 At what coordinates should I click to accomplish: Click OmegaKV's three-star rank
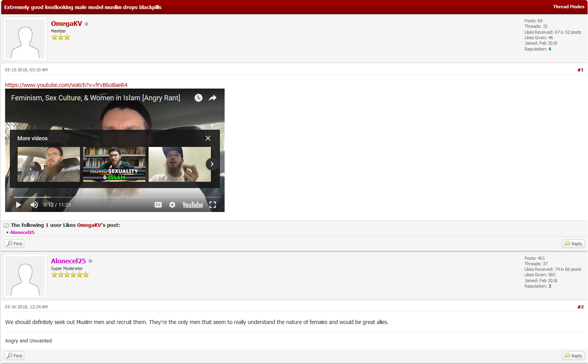click(x=61, y=37)
